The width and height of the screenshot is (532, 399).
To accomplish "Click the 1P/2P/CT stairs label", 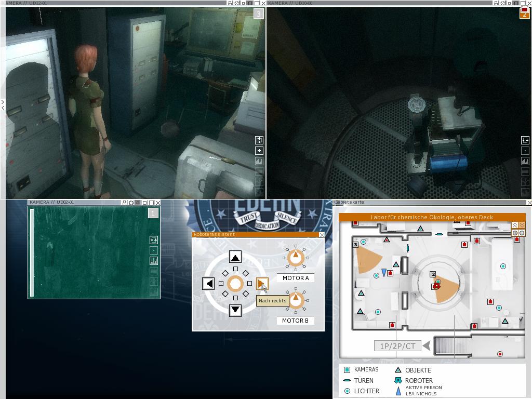I will pyautogui.click(x=397, y=346).
